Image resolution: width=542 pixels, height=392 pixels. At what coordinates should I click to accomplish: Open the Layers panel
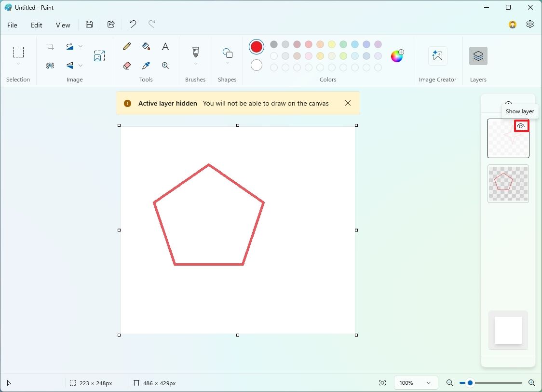point(478,56)
